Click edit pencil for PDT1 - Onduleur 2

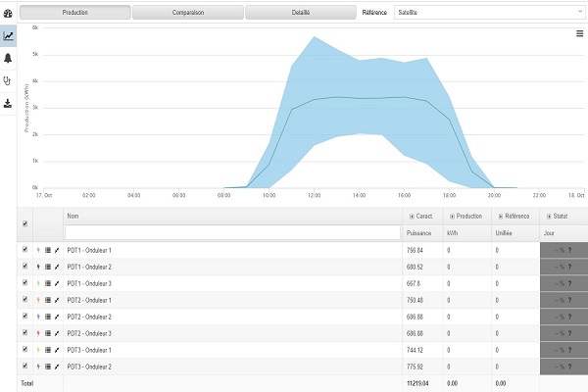pyautogui.click(x=57, y=267)
